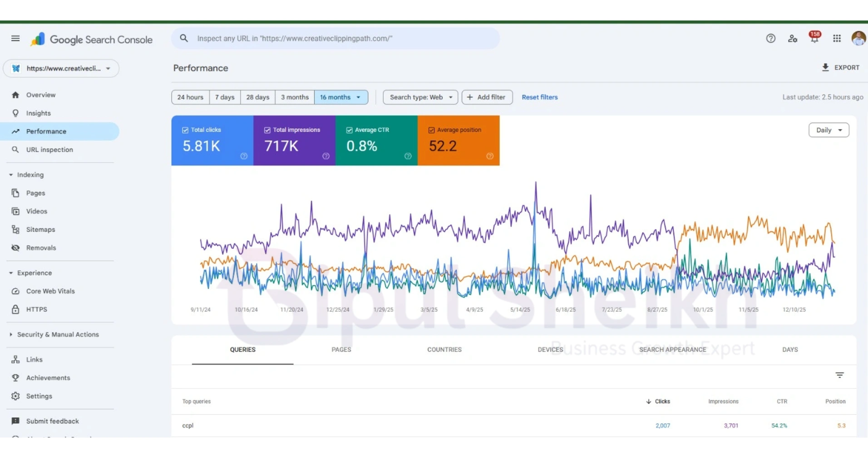Disable the Average CTR metric card
This screenshot has width=868, height=458.
pyautogui.click(x=349, y=129)
